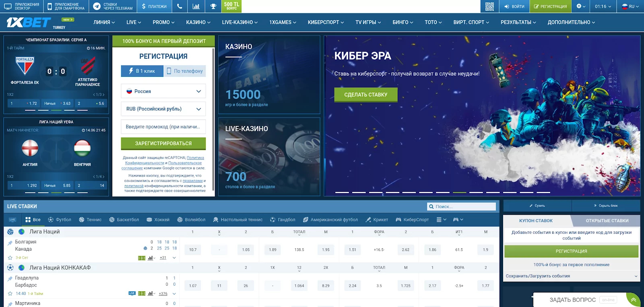This screenshot has height=307, width=644.
Task: Switch to Купон ставок tab
Action: pyautogui.click(x=536, y=220)
